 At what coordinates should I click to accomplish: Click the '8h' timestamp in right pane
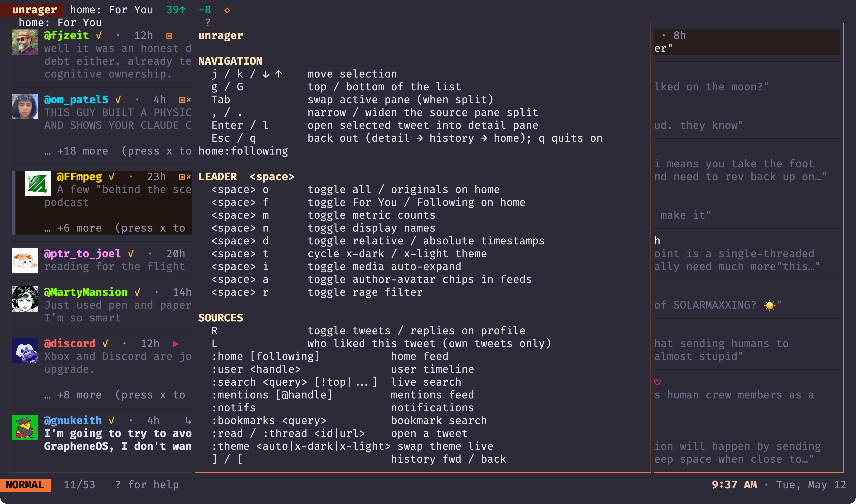680,36
